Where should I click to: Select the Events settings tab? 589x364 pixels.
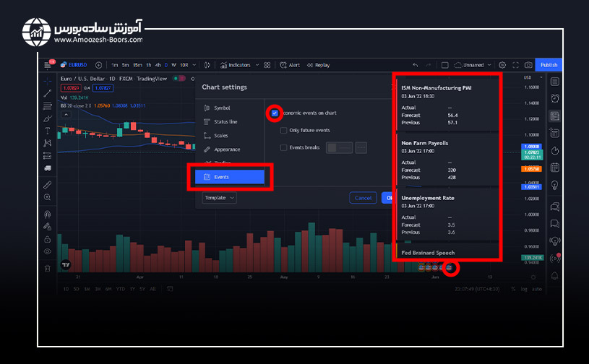click(230, 176)
